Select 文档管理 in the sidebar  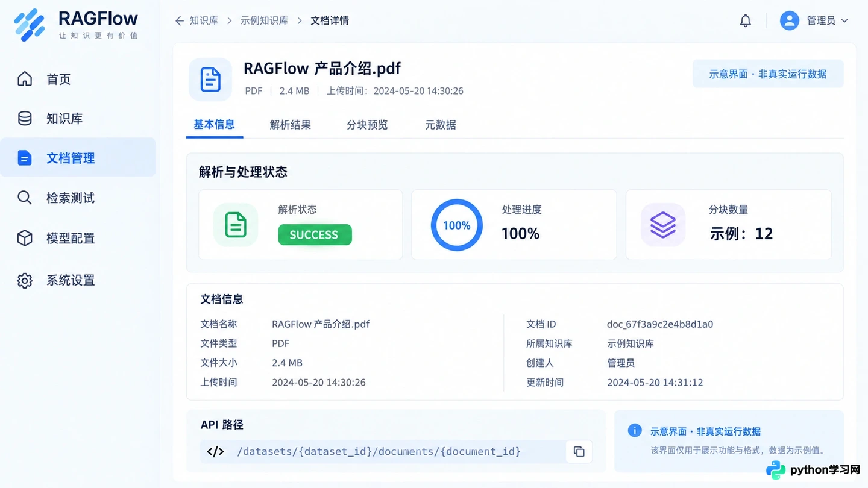point(78,157)
